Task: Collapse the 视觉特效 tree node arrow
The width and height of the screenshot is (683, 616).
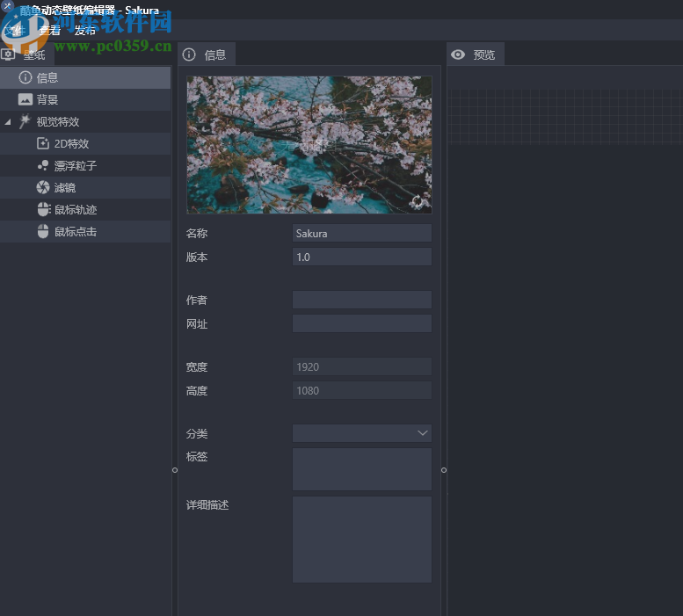Action: coord(8,122)
